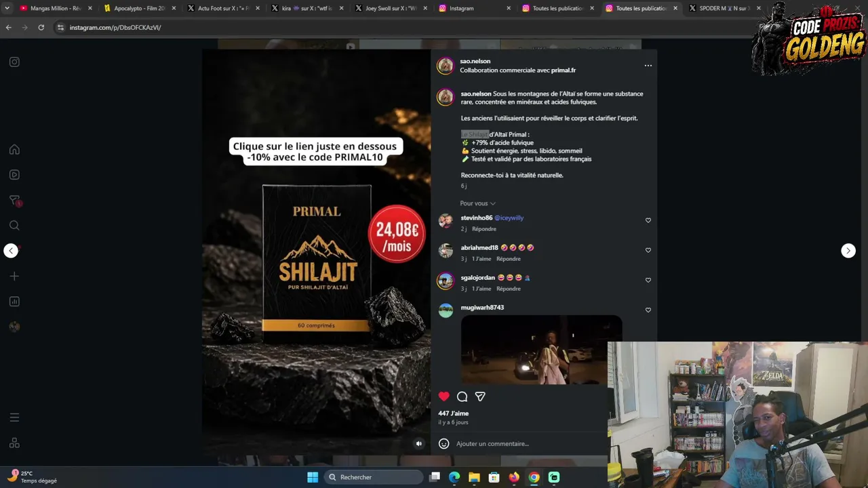Screen dimensions: 868x488
Task: Open Microsoft Store from taskbar
Action: [494, 477]
